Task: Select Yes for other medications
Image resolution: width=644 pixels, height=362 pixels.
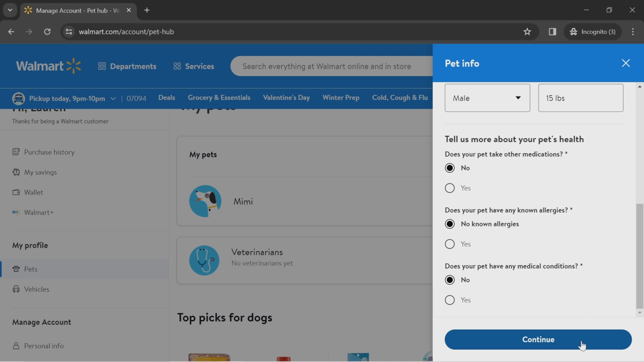Action: [449, 188]
